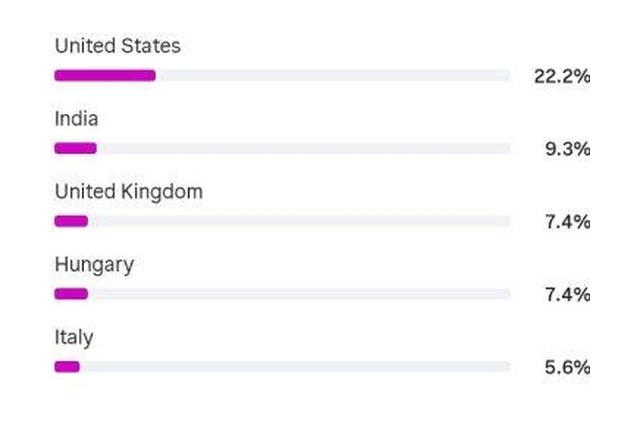Click the gray empty portion of Hungary bar
640x440 pixels.
[300, 294]
